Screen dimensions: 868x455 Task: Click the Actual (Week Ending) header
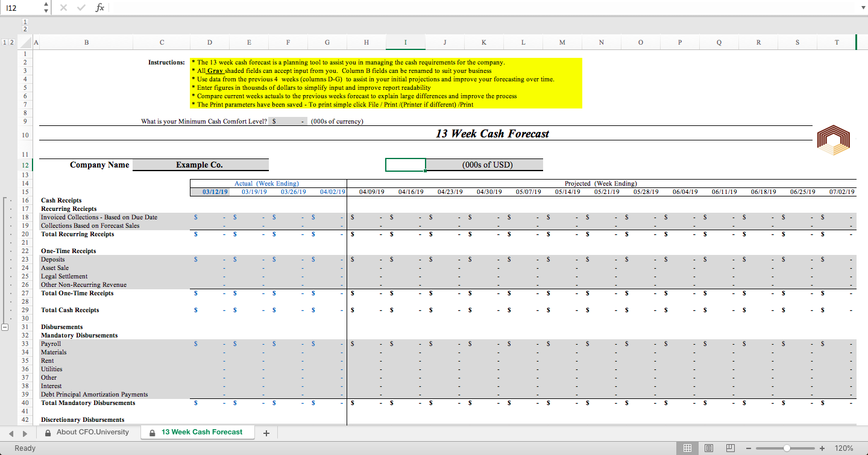[x=266, y=183]
